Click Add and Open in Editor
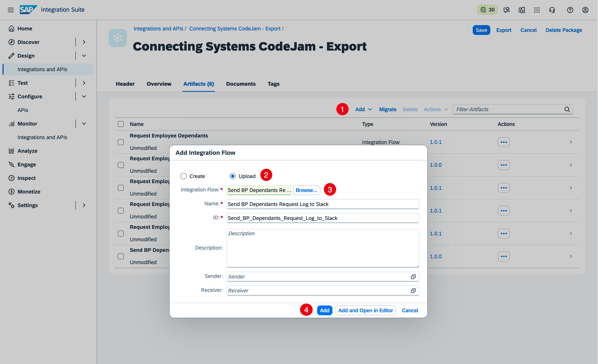598x364 pixels. pos(366,310)
